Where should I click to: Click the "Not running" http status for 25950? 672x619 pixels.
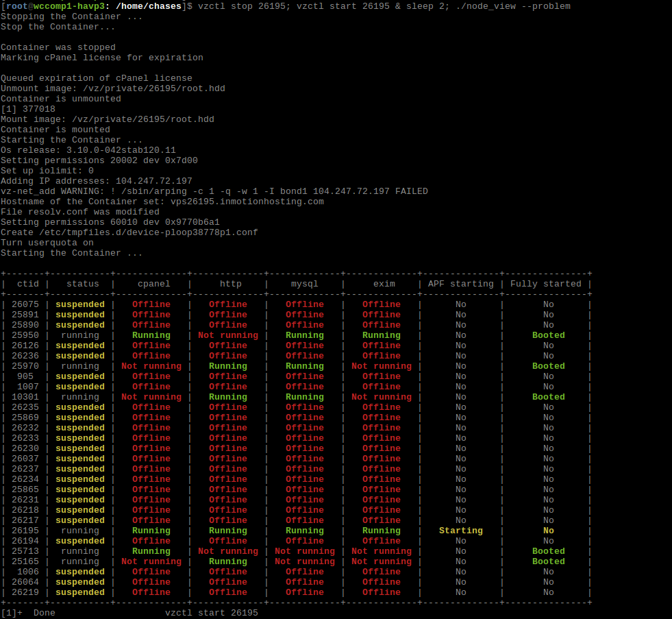[x=228, y=335]
